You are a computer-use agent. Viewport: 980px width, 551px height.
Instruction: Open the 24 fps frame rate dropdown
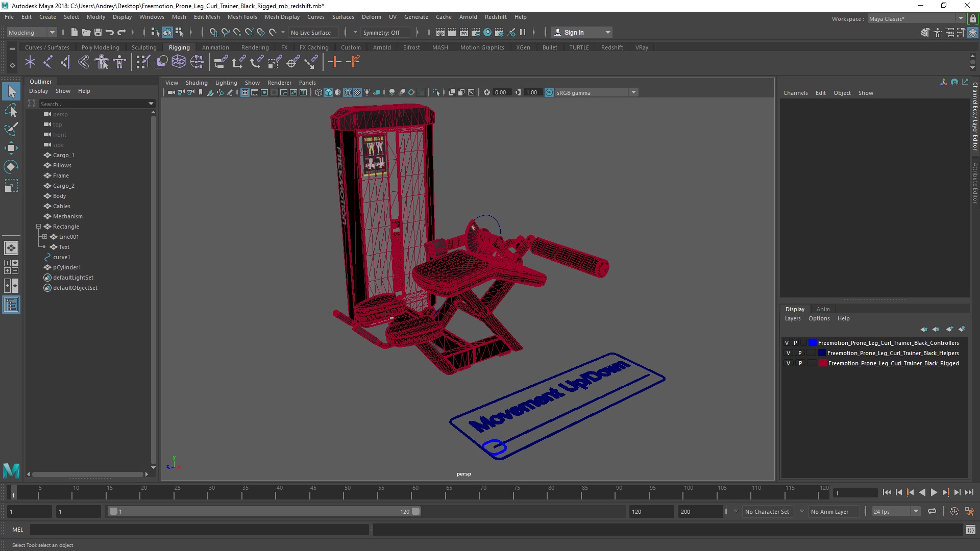click(x=896, y=511)
